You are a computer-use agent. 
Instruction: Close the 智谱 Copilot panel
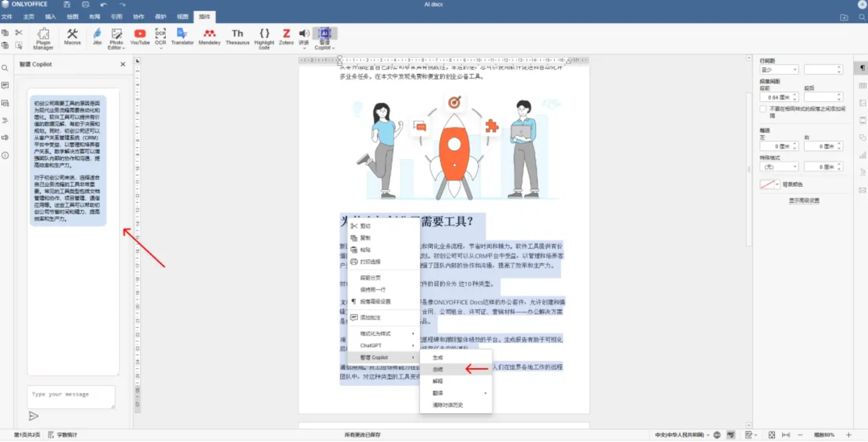123,64
